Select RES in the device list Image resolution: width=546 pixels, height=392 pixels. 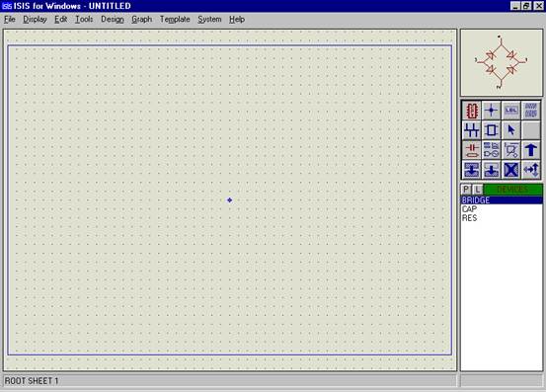coord(502,218)
